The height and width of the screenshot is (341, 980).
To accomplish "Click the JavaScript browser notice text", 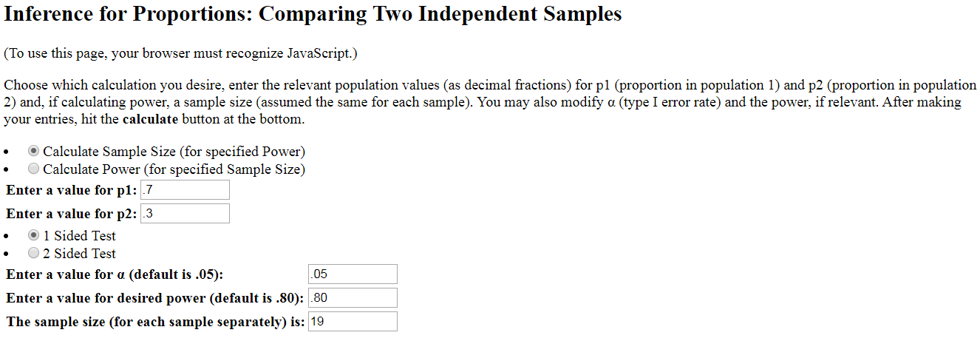I will coord(180,53).
